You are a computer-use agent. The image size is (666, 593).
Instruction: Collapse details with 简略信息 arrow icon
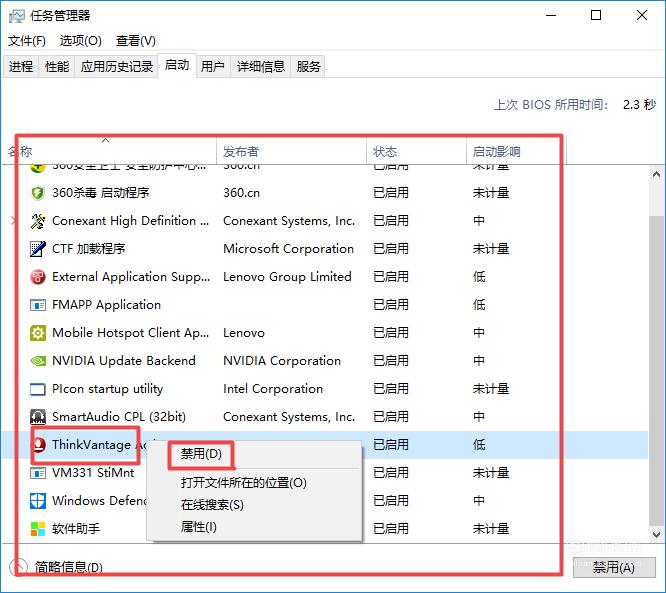tap(18, 567)
